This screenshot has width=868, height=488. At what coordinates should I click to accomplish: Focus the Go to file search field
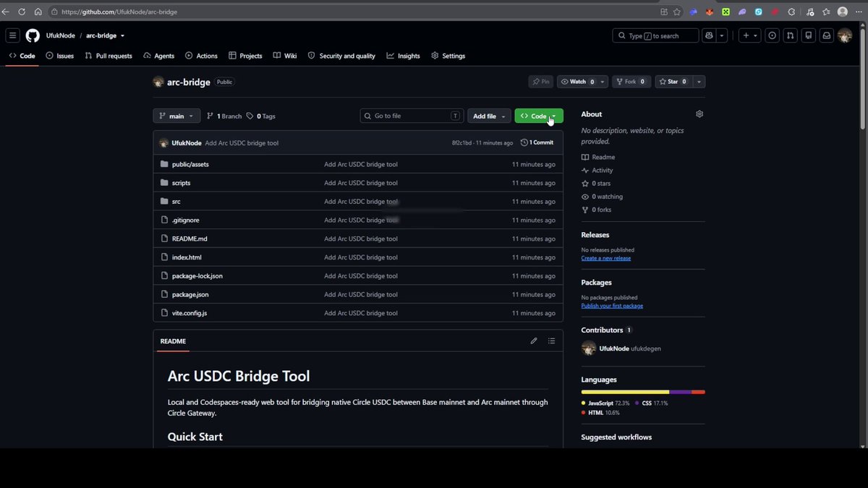pos(411,116)
